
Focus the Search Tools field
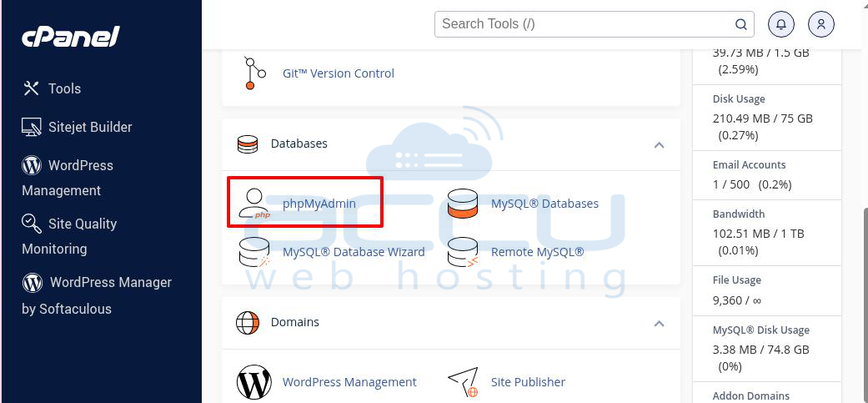(594, 24)
